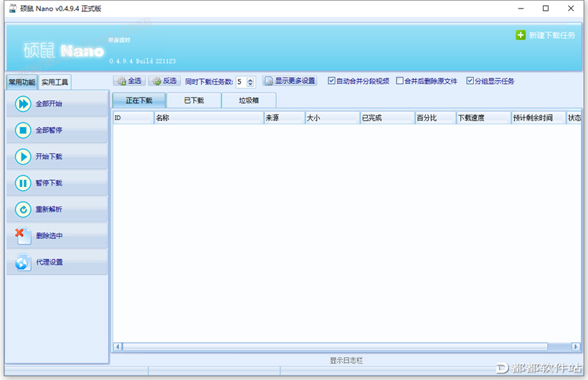Viewport: 588px width, 380px height.
Task: Click the 来源 column header
Action: pyautogui.click(x=284, y=118)
